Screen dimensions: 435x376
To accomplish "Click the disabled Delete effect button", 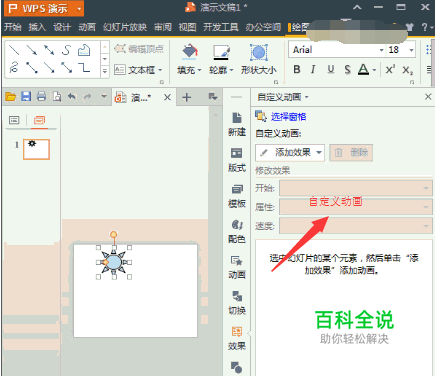I will point(351,153).
